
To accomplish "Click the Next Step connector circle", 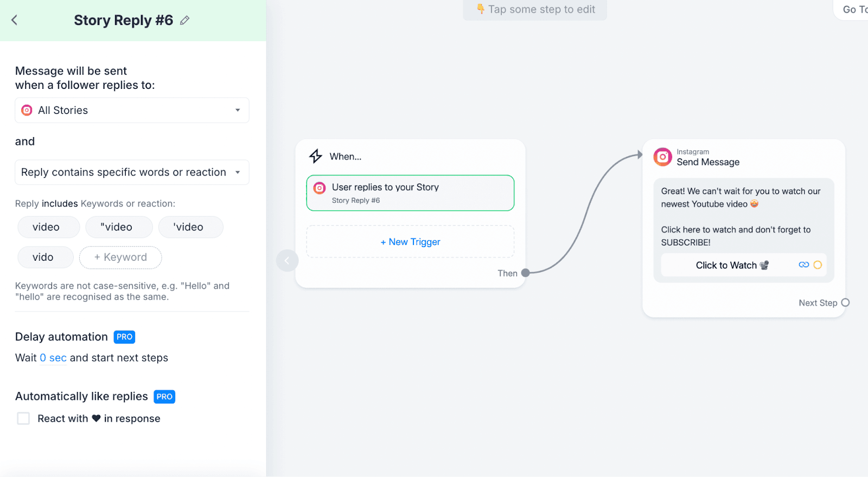I will pyautogui.click(x=845, y=302).
